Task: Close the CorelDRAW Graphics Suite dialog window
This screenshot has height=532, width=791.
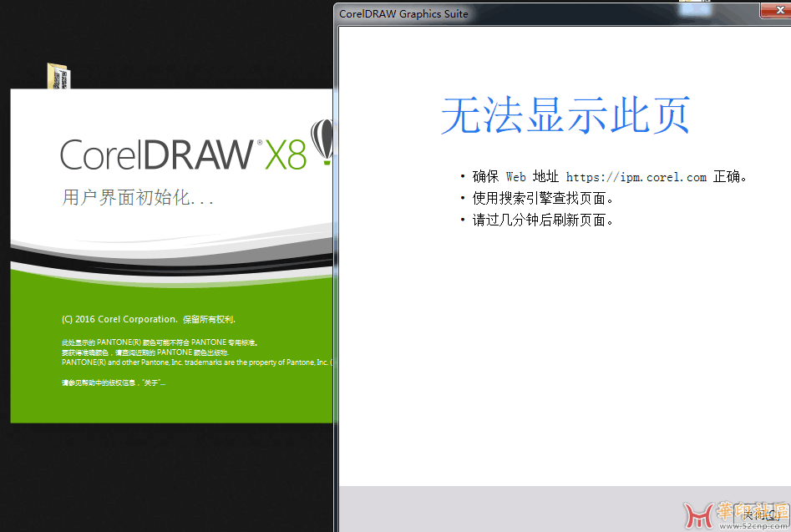Action: point(778,10)
